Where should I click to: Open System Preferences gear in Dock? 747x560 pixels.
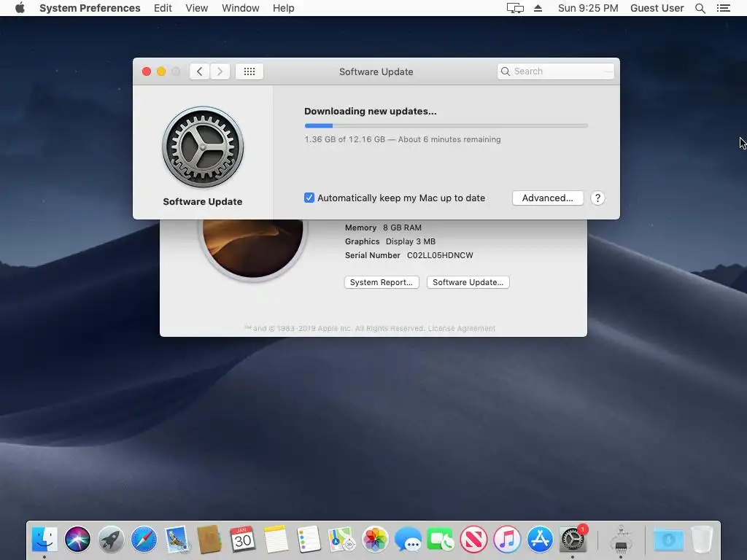[x=573, y=540]
